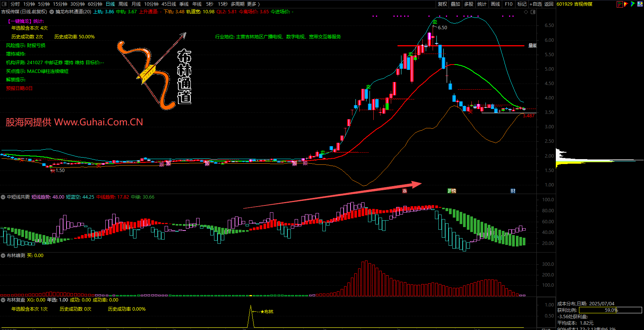The width and height of the screenshot is (644, 330).
Task: Click the 跌榜 marker on the chart
Action: point(452,191)
